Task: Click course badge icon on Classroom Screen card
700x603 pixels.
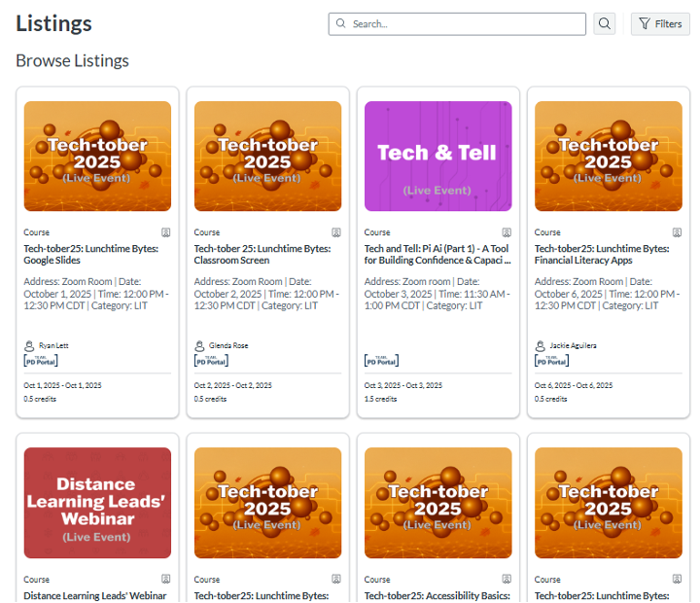Action: coord(336,232)
